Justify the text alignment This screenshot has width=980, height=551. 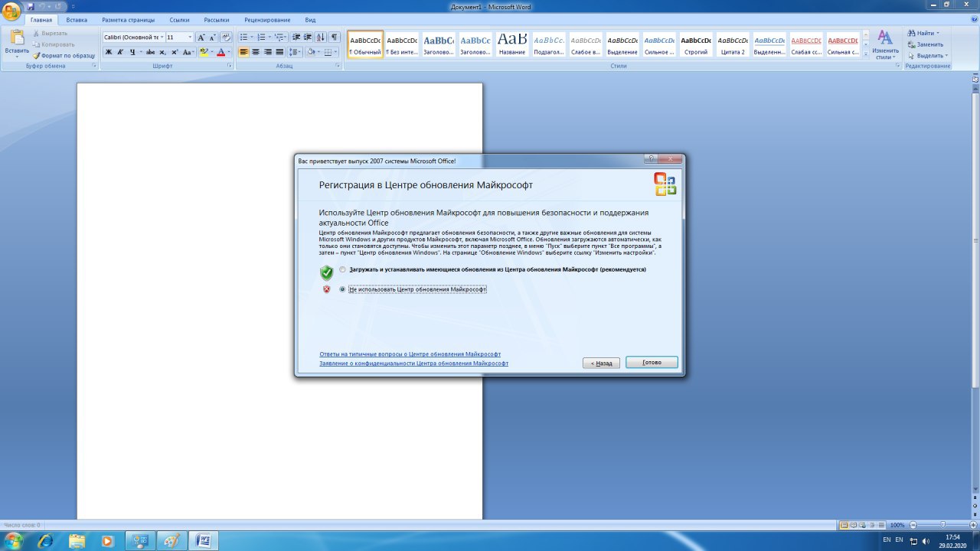279,52
